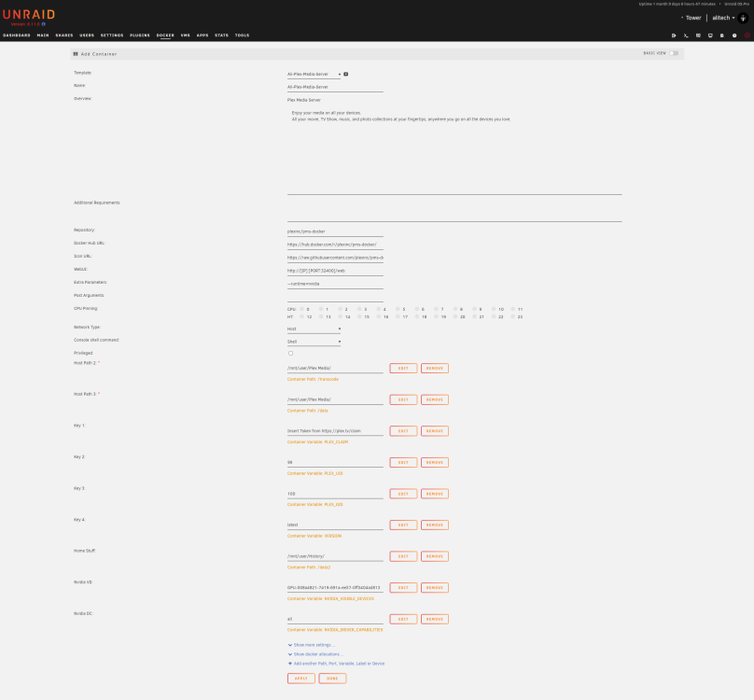Open the system log icon

[722, 35]
